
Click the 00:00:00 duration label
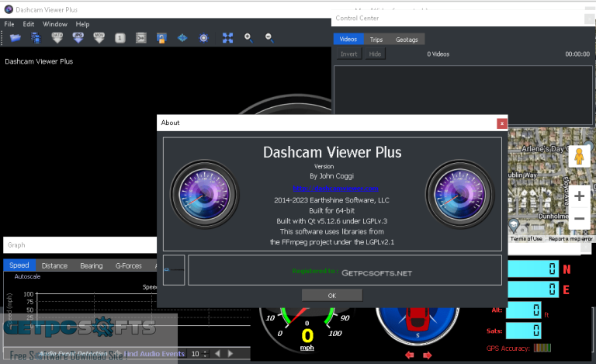point(577,54)
